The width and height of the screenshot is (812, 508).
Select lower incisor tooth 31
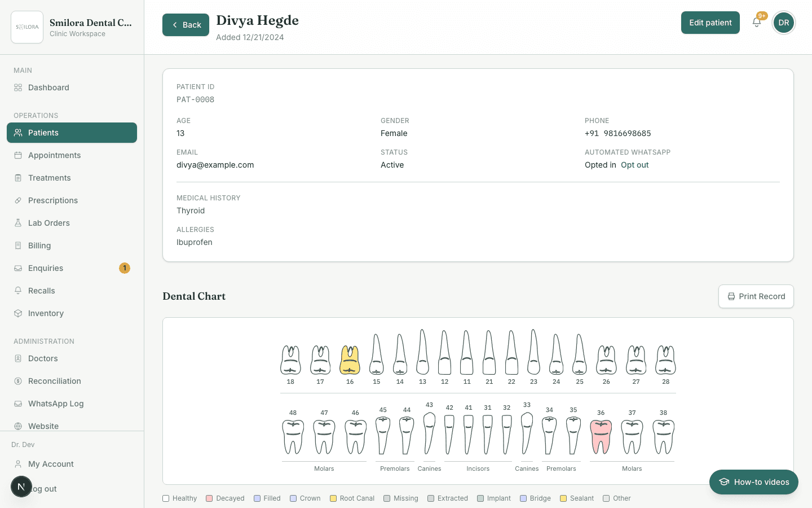(x=488, y=435)
